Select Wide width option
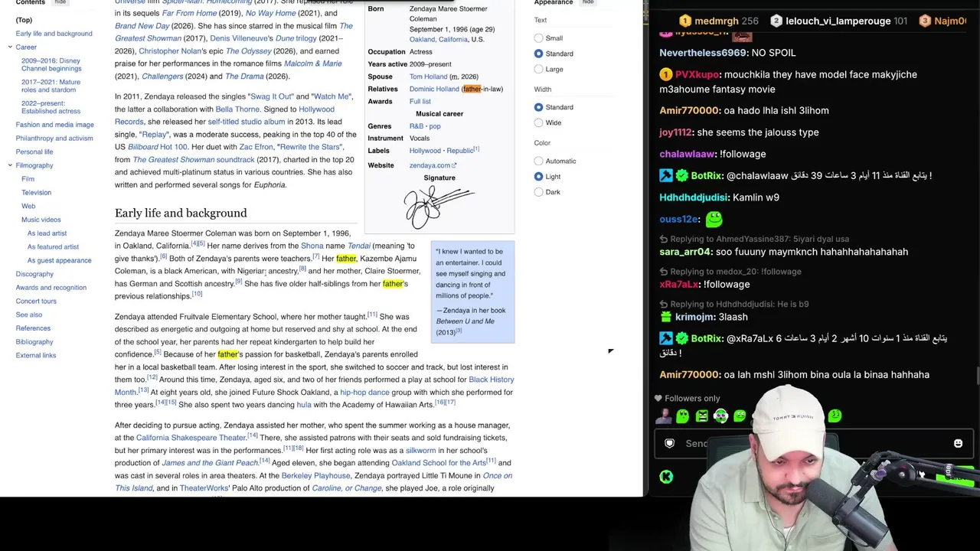The height and width of the screenshot is (551, 980). [539, 122]
